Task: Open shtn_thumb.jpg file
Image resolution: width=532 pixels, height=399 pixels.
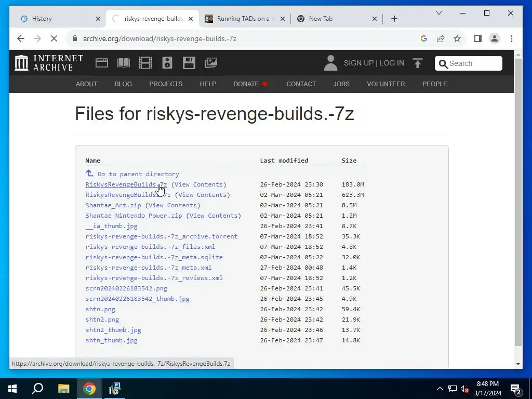Action: coord(111,340)
